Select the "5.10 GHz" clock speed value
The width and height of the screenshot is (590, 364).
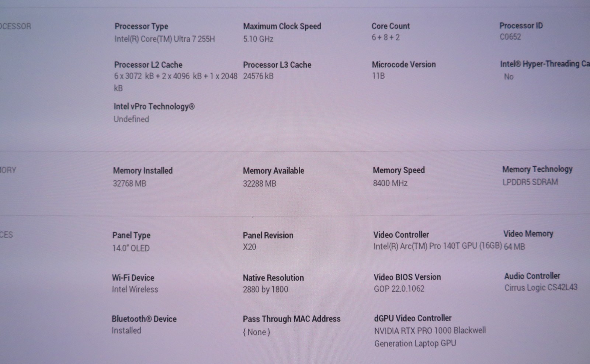click(x=258, y=39)
